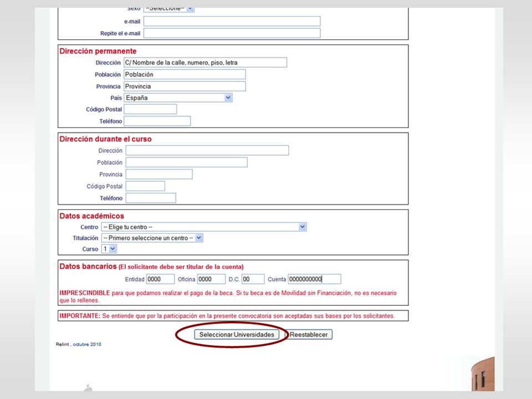Click Teléfono field under Dirección permanente

click(x=157, y=121)
